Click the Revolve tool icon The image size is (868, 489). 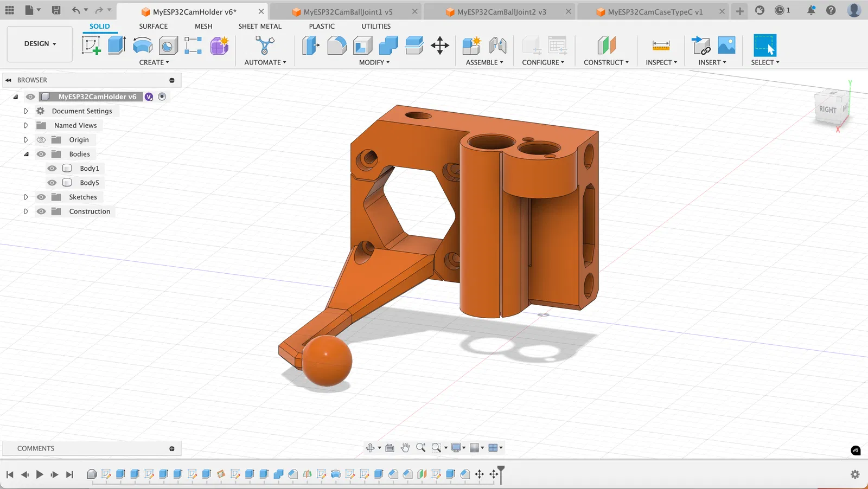tap(143, 46)
